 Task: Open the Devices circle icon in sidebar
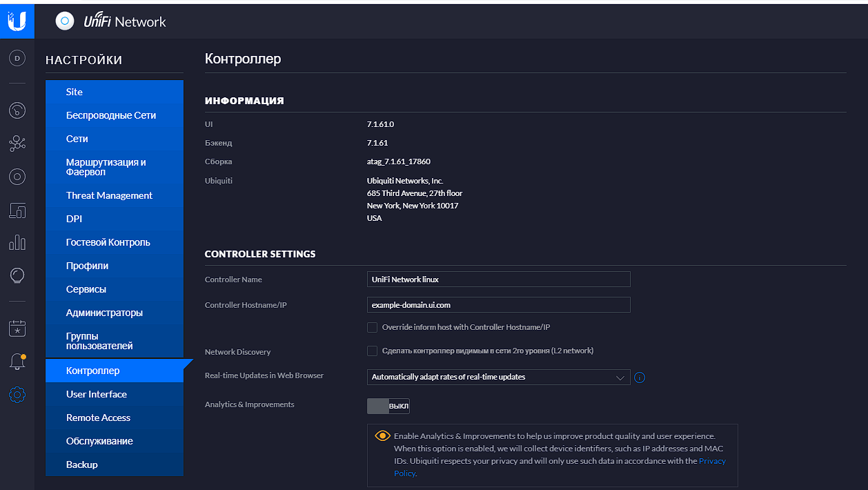17,176
